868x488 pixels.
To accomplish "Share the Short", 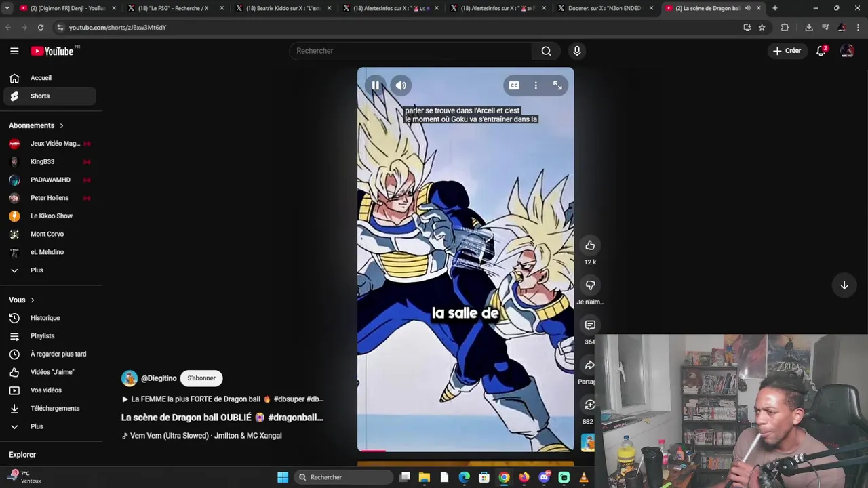I will tap(589, 365).
